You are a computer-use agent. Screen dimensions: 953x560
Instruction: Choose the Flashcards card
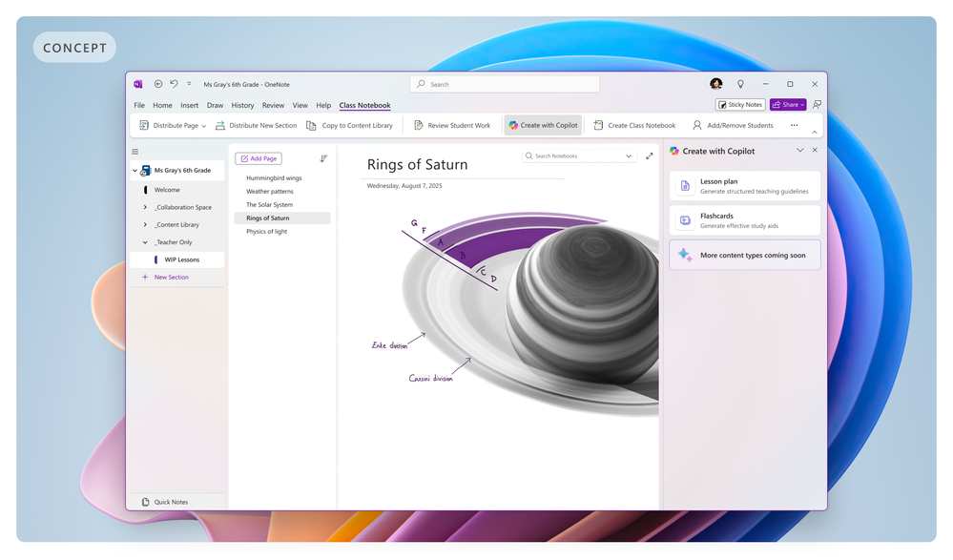coord(744,220)
